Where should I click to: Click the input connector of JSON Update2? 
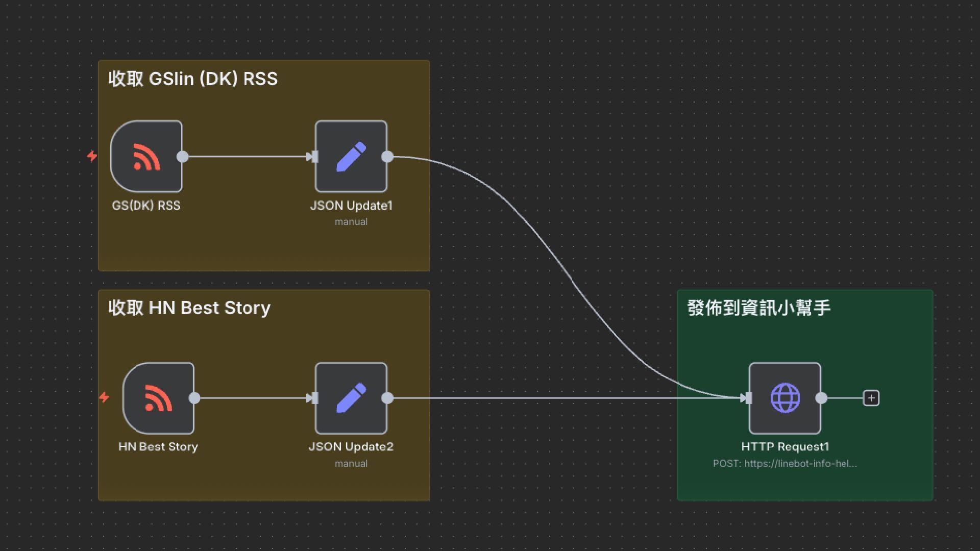point(314,398)
